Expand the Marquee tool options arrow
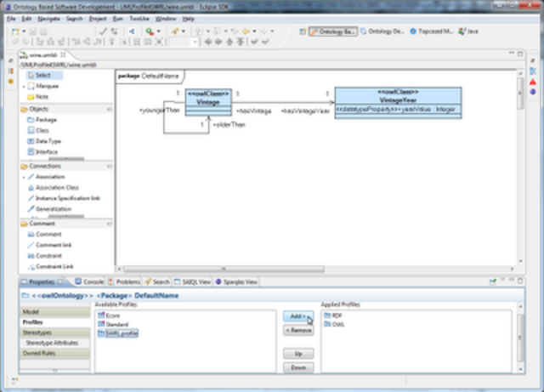Viewport: 544px width, 392px height. (24, 86)
